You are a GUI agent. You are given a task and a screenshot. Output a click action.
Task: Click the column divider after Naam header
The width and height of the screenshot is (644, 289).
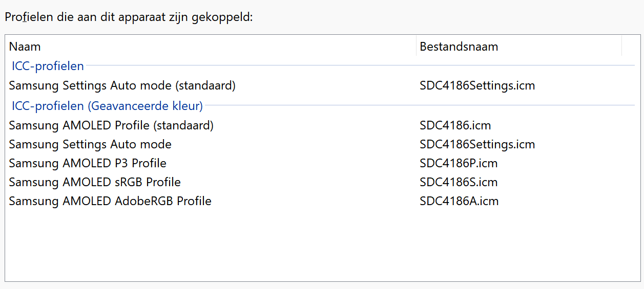pyautogui.click(x=417, y=47)
